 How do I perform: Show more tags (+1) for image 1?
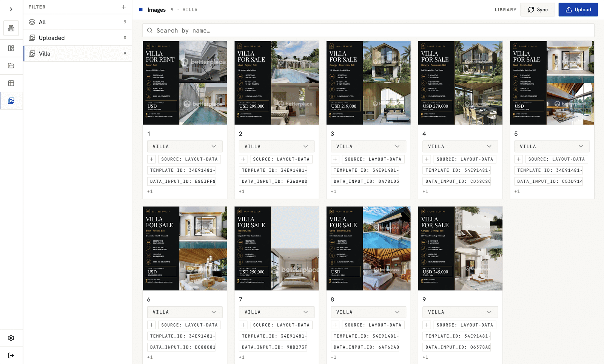click(150, 191)
